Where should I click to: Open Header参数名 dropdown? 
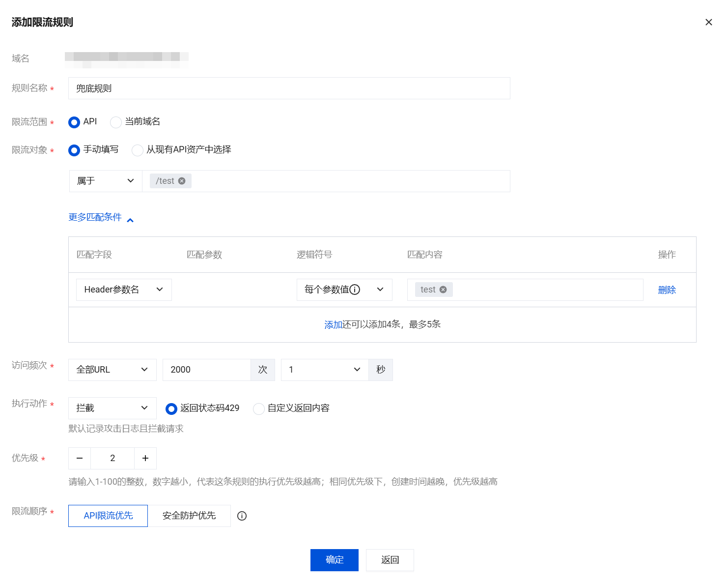click(124, 290)
